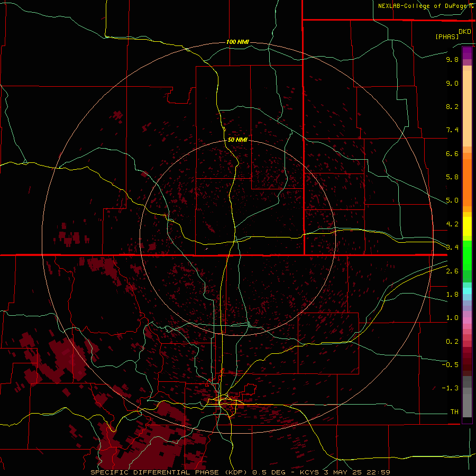The height and width of the screenshot is (476, 476).
Task: Select the 0.2 scale value
Action: coord(452,342)
